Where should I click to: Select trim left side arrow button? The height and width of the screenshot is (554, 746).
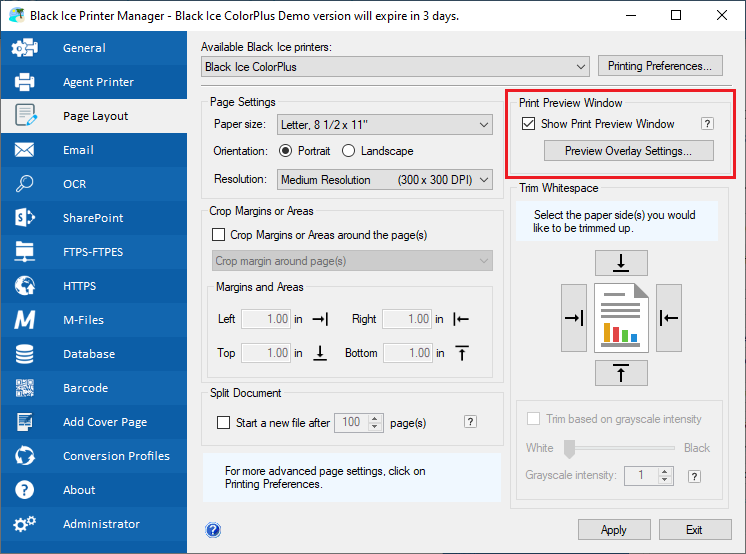574,318
